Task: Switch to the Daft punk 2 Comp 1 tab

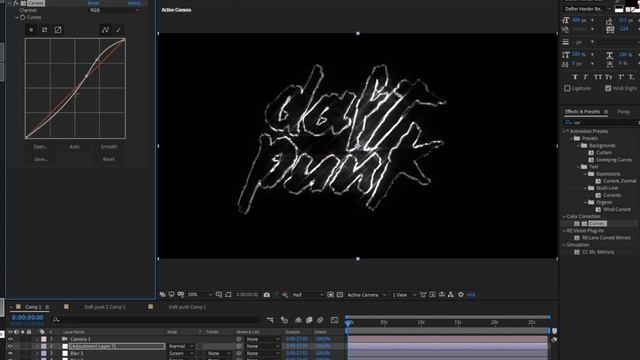Action: pyautogui.click(x=105, y=307)
